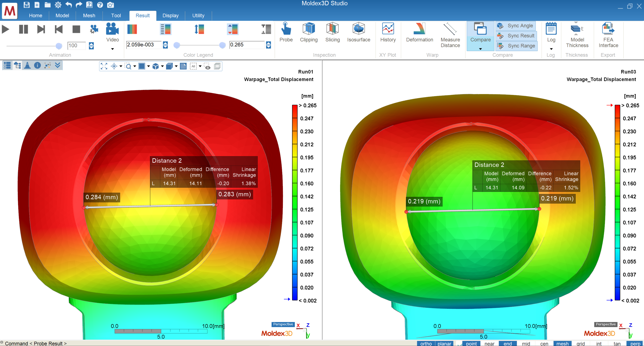Click the color legend minimum value field
This screenshot has height=346, width=644.
point(144,45)
